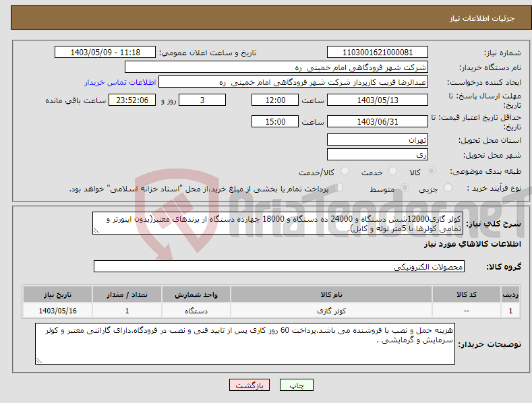Viewport: 532px width, 403px height.
Task: Click the کولر گازی cell in table
Action: tap(331, 311)
